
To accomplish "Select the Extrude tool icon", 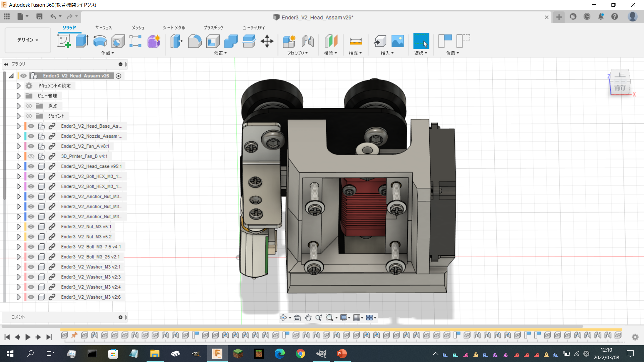I will click(x=82, y=41).
